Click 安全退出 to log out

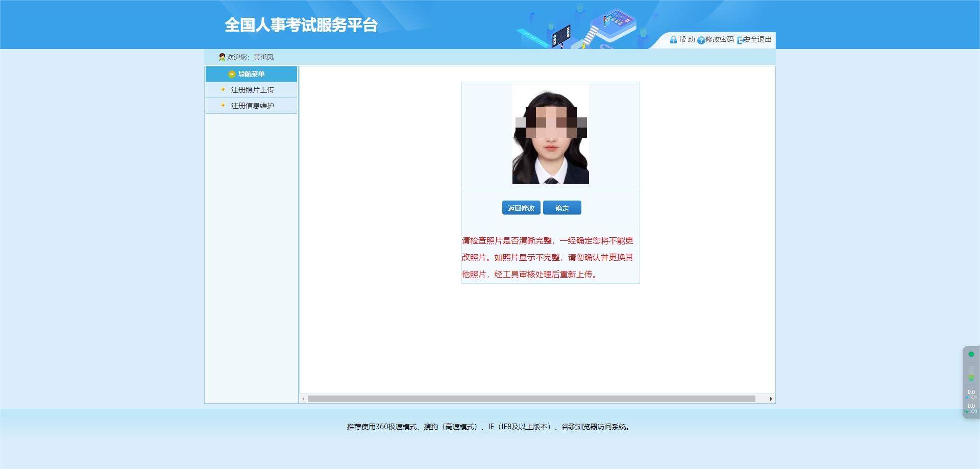point(757,40)
